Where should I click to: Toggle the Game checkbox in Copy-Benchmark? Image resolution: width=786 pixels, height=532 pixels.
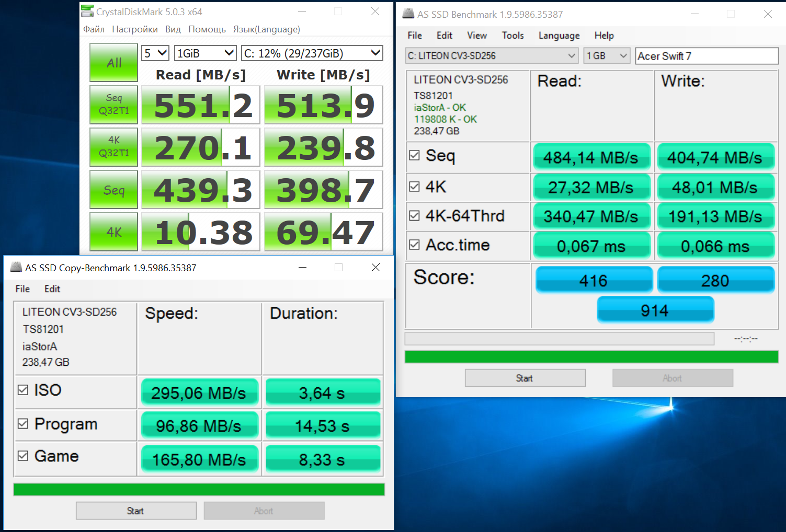coord(23,456)
